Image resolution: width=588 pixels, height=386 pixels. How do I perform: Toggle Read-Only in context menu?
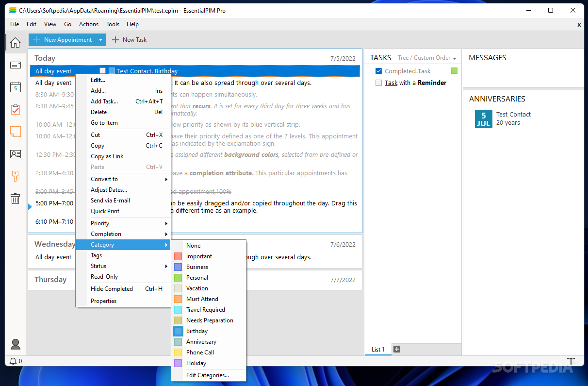point(123,277)
